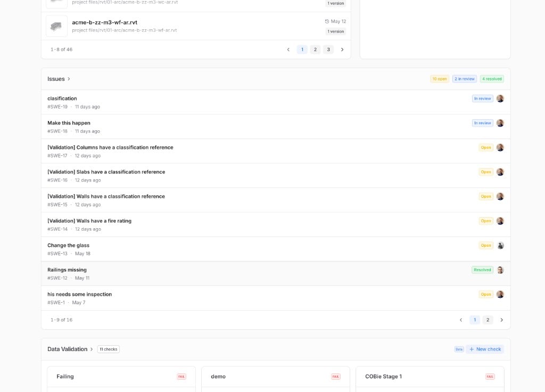Viewport: 545px width, 392px height.
Task: Go to previous page in issues pagination
Action: [461, 320]
